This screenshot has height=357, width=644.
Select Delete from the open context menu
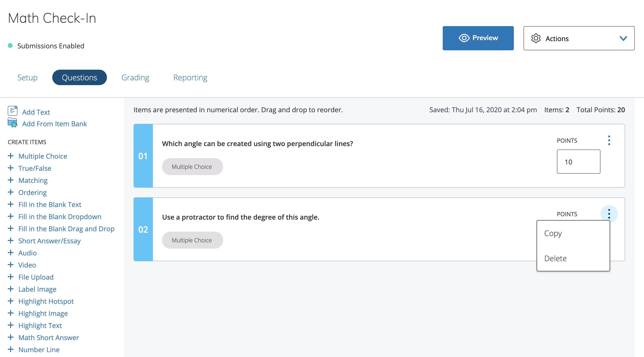pos(555,258)
